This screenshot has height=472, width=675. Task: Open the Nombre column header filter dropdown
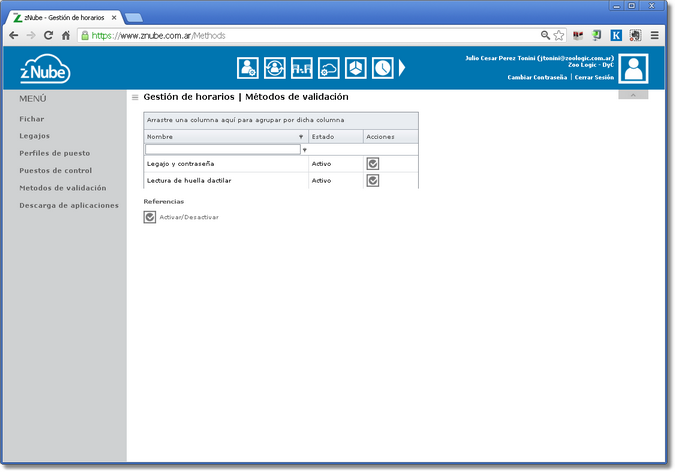tap(300, 137)
